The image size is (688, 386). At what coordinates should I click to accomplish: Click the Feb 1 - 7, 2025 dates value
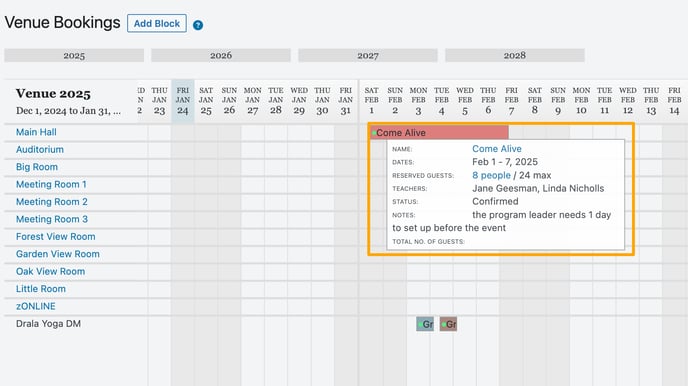point(505,162)
